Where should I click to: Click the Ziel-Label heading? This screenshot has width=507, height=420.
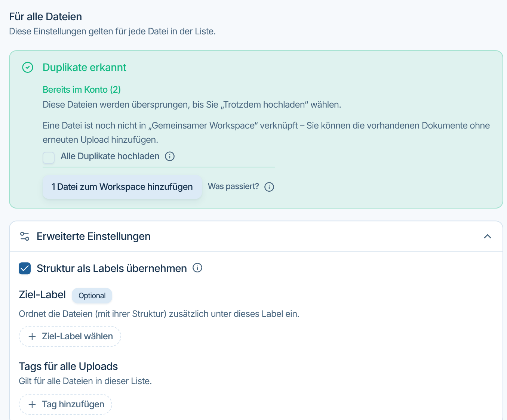tap(42, 295)
